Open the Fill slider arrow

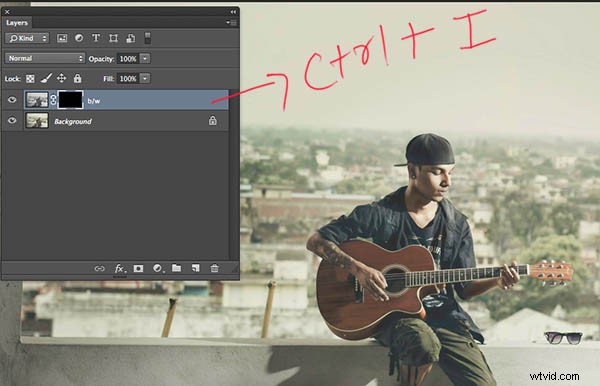(145, 78)
